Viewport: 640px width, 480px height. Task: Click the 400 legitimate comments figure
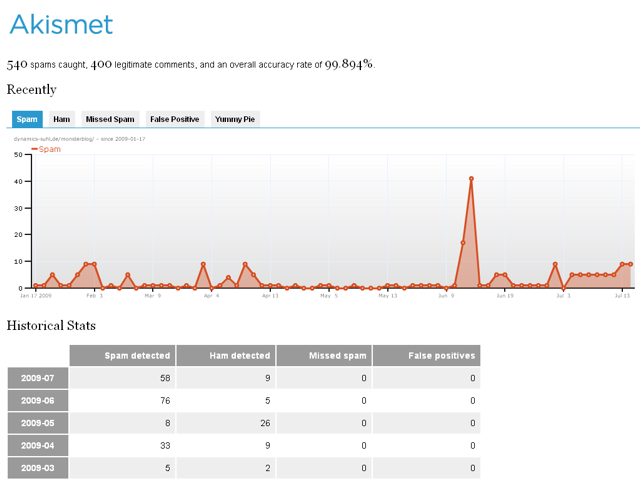point(101,64)
